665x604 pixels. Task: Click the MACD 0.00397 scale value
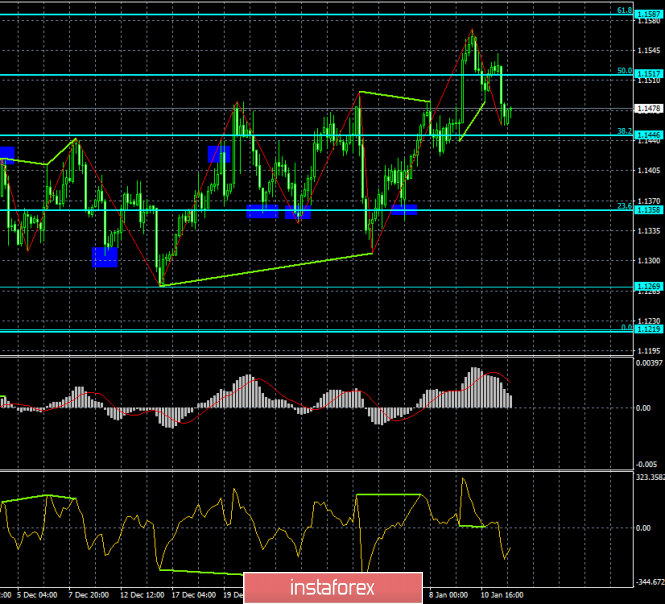click(649, 363)
